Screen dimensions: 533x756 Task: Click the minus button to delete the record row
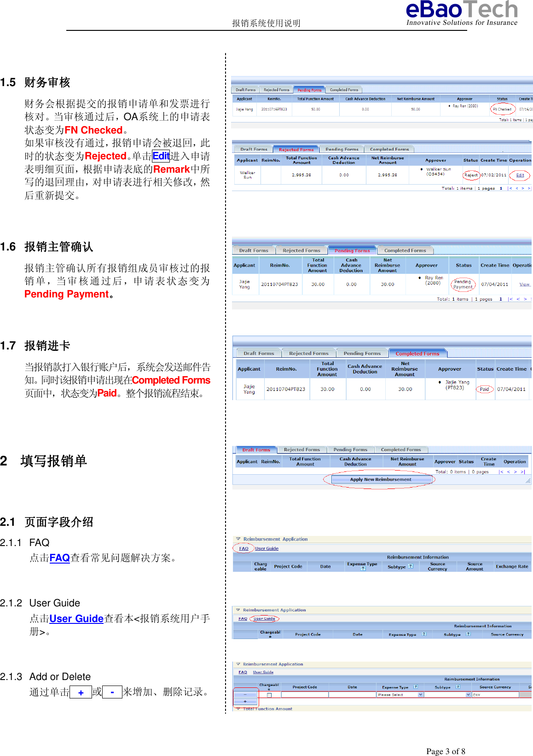pyautogui.click(x=245, y=695)
